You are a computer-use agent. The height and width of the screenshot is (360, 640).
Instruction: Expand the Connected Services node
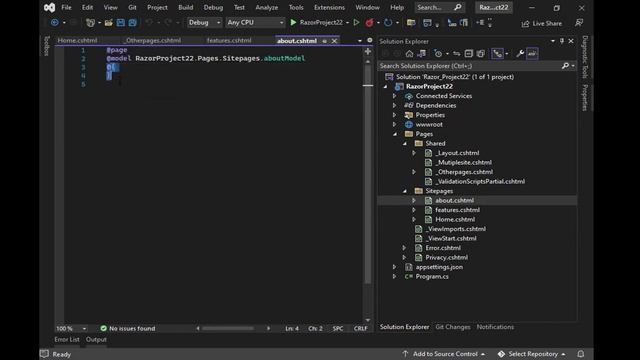coord(394,96)
